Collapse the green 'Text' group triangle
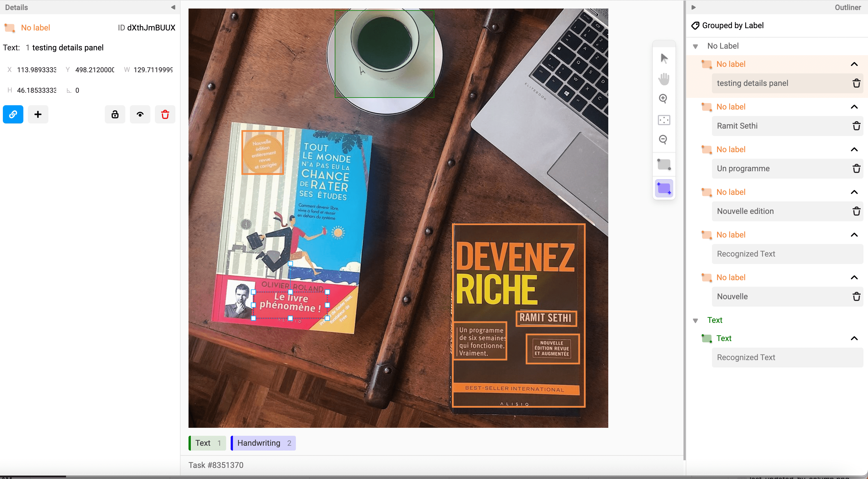Image resolution: width=868 pixels, height=479 pixels. coord(695,321)
